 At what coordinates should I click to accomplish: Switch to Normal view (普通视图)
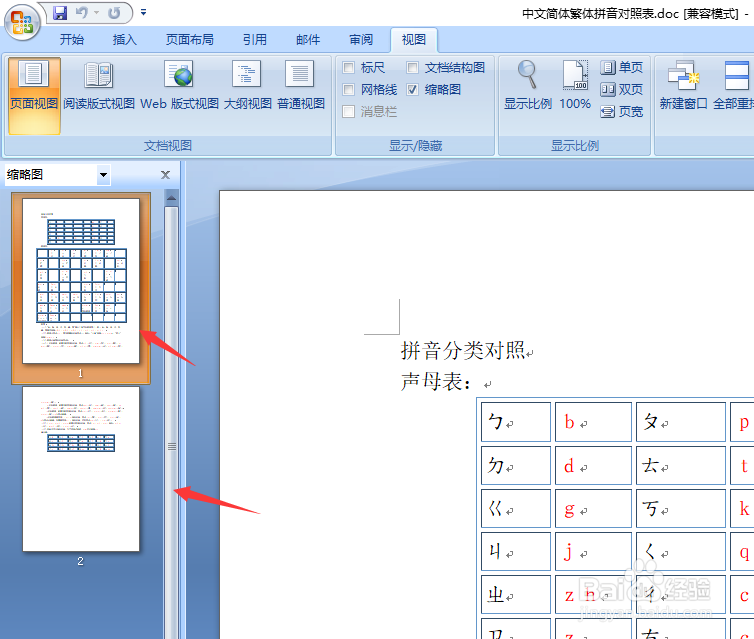(301, 86)
